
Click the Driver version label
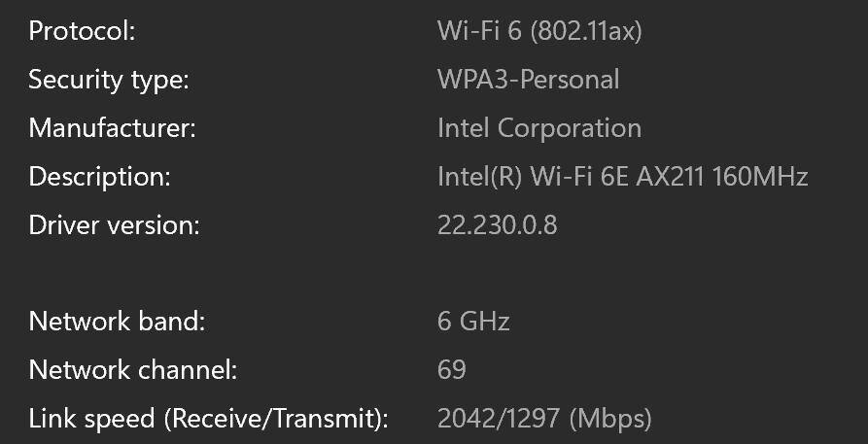[114, 225]
